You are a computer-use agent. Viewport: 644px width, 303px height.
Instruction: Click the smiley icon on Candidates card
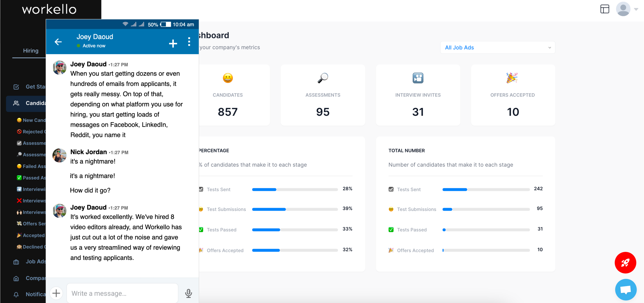click(x=228, y=78)
